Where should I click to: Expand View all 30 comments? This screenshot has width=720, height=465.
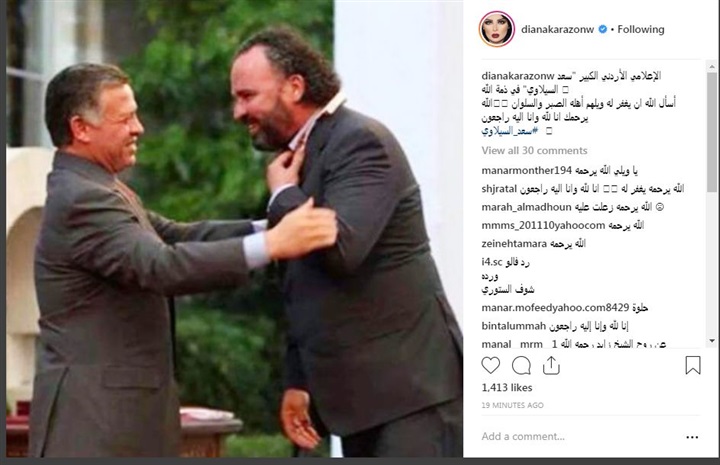click(534, 151)
